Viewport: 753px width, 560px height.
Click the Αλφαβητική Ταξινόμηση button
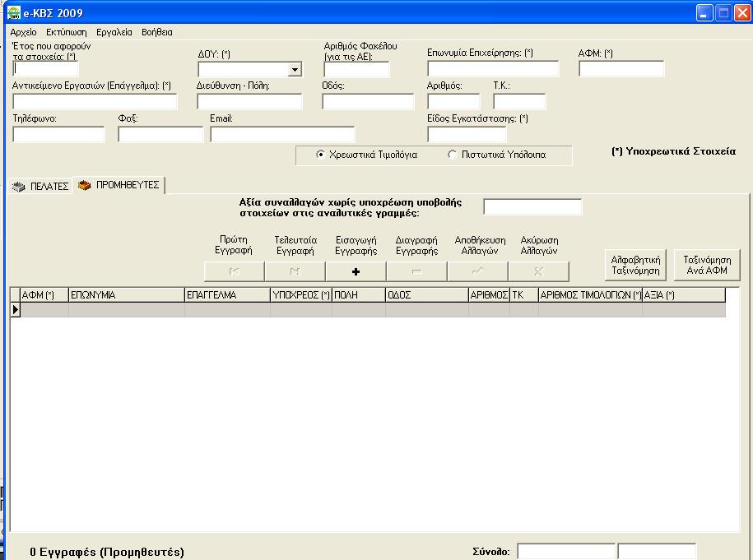(635, 265)
